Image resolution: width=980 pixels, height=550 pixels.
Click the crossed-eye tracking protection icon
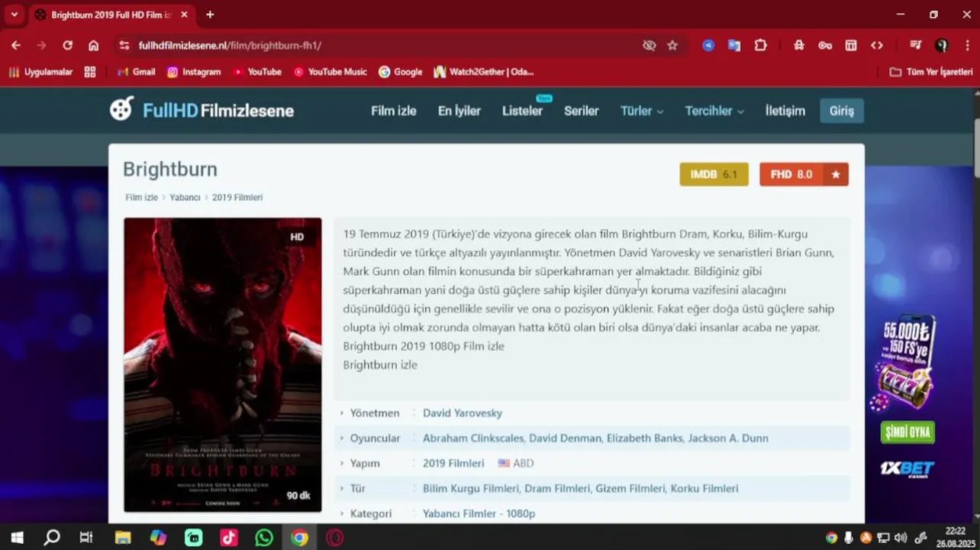[x=649, y=45]
